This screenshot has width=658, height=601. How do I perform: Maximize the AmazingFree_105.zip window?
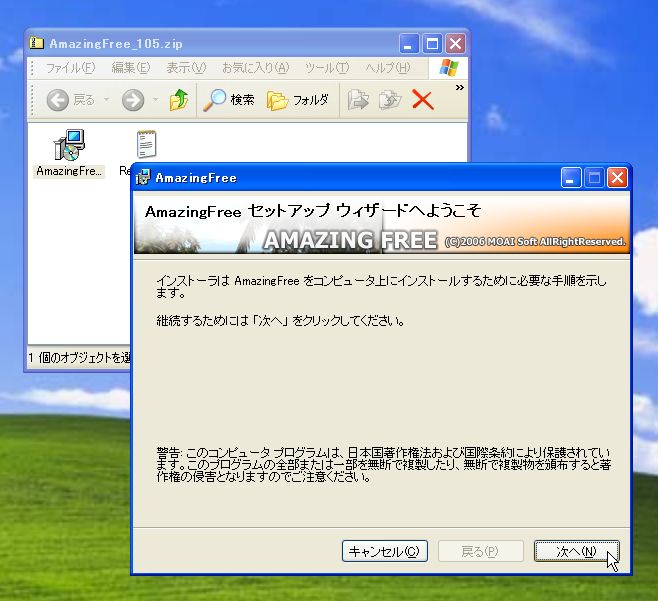coord(432,43)
